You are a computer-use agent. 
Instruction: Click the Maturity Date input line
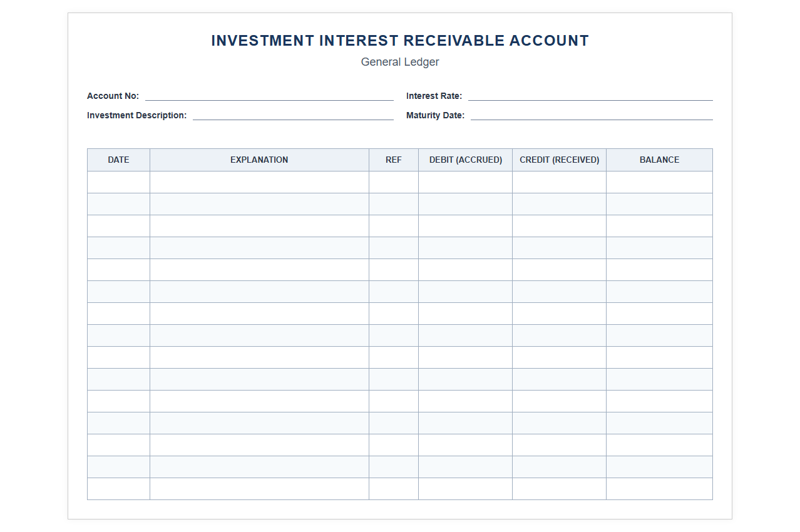pos(592,115)
